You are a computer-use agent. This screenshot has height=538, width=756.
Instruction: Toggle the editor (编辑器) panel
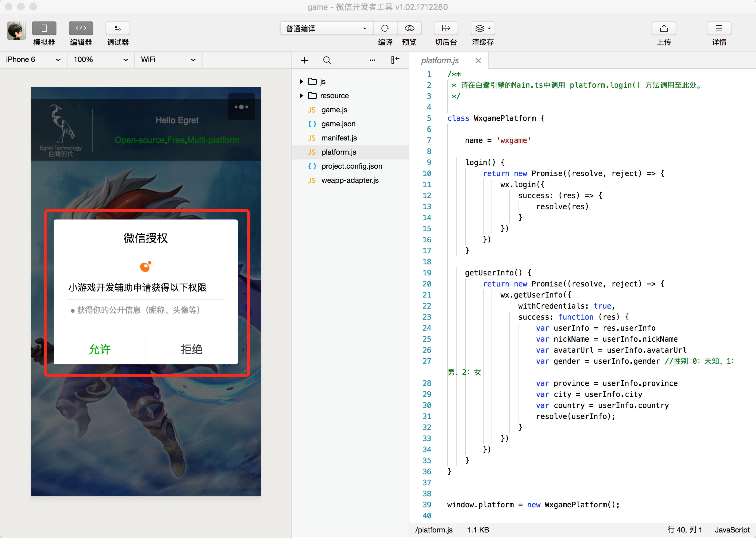[81, 29]
